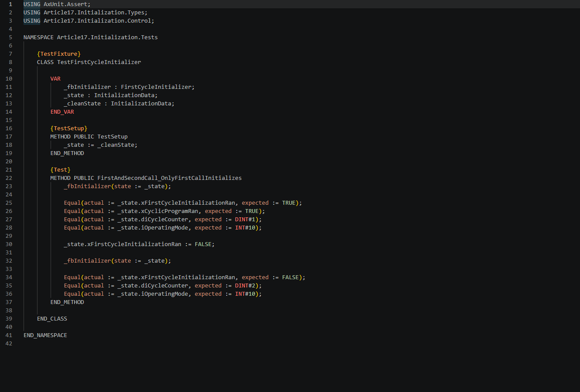
Task: Click line number 42 in the gutter
Action: [9, 344]
